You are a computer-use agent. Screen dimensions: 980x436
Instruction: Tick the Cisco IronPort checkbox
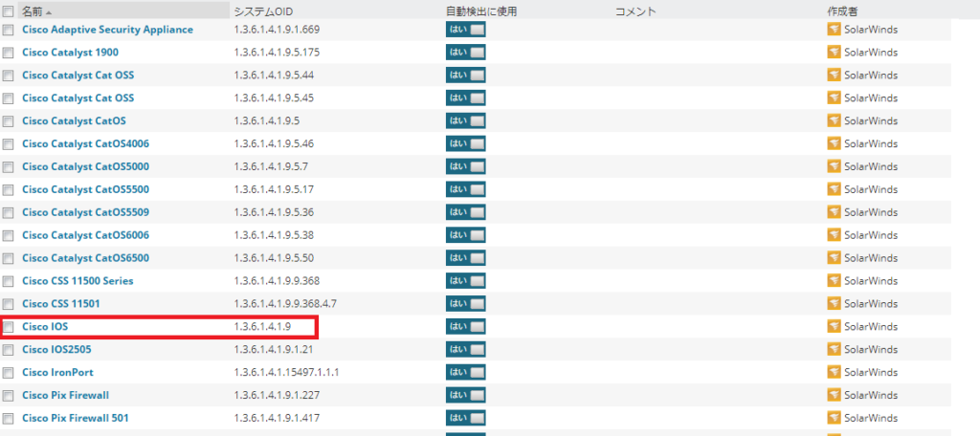(8, 373)
